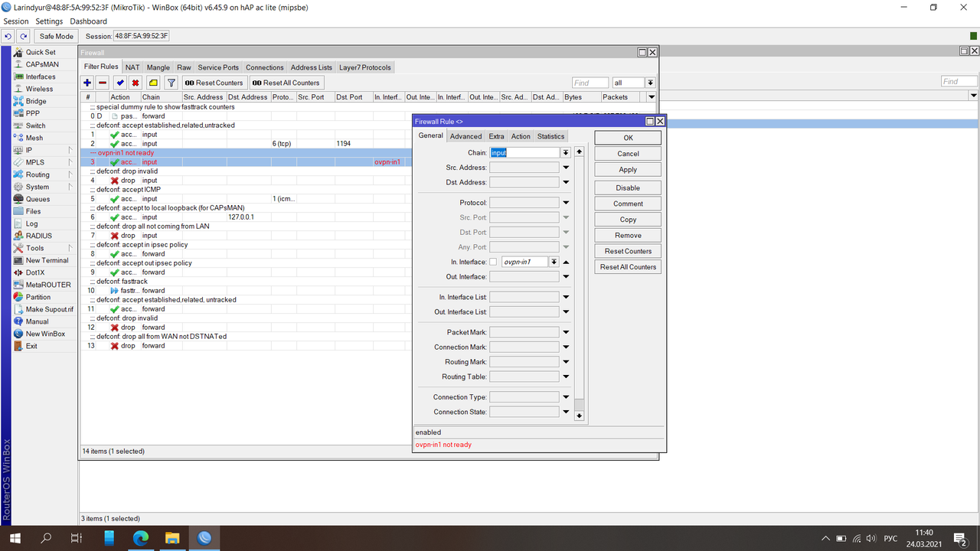Expand the Routing submenu in the sidebar
Image resolution: width=980 pixels, height=551 pixels.
(70, 174)
